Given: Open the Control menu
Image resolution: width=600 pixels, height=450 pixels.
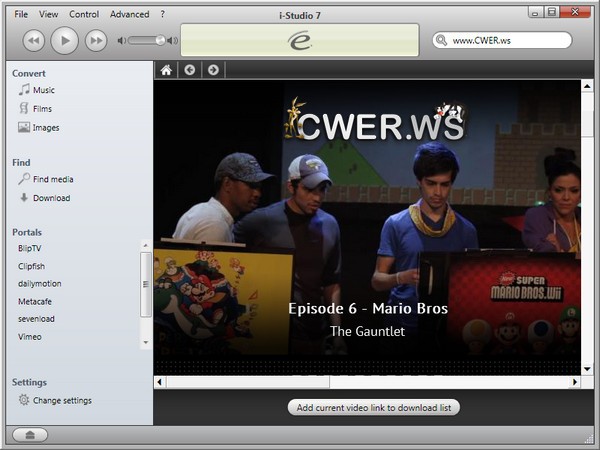Looking at the screenshot, I should click(x=84, y=14).
